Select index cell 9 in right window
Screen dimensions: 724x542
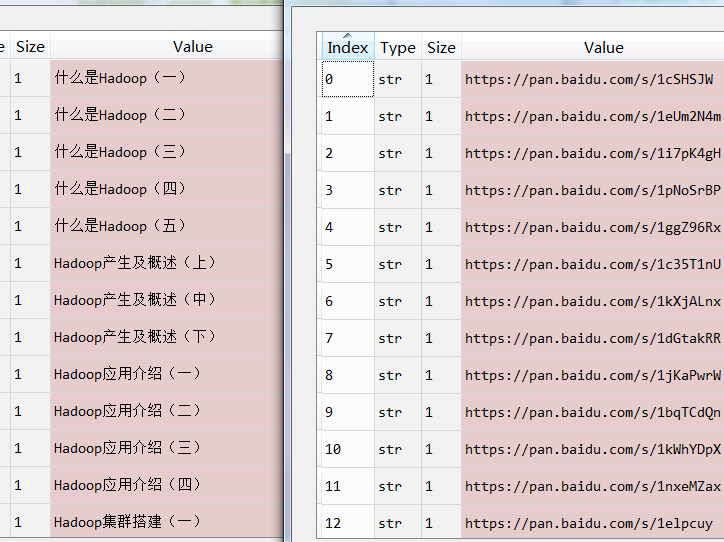(348, 411)
